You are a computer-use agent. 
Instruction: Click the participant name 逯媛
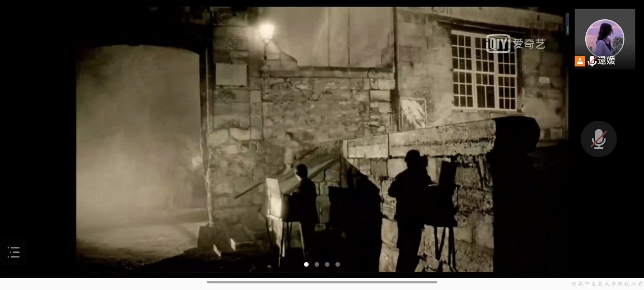click(x=606, y=61)
